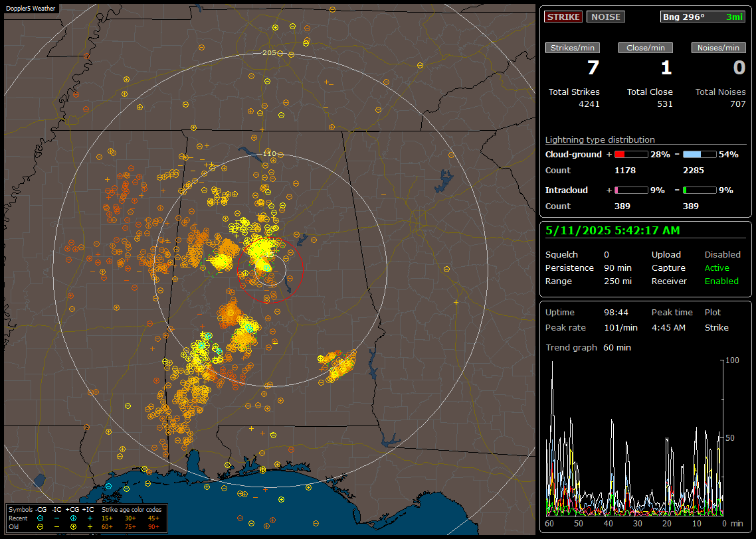Viewport: 756px width, 539px height.
Task: Select the Strikes/min button
Action: (x=572, y=48)
